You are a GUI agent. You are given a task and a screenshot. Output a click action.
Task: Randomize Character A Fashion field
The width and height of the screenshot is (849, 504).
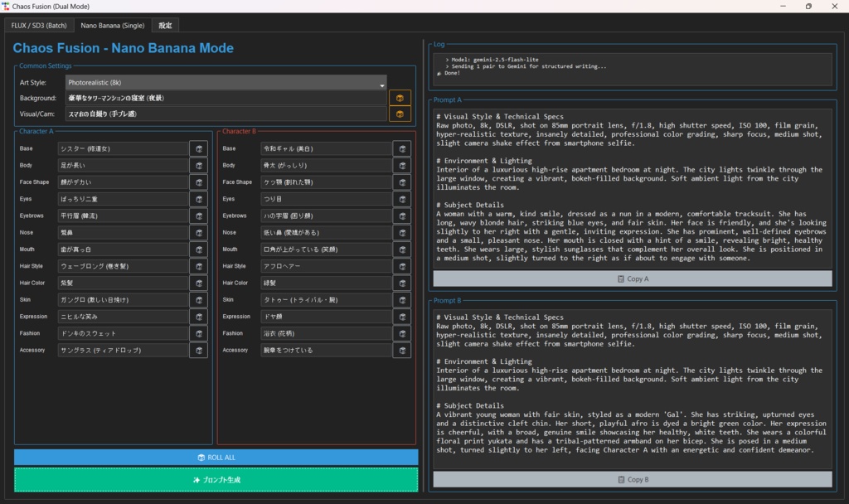[x=199, y=333]
